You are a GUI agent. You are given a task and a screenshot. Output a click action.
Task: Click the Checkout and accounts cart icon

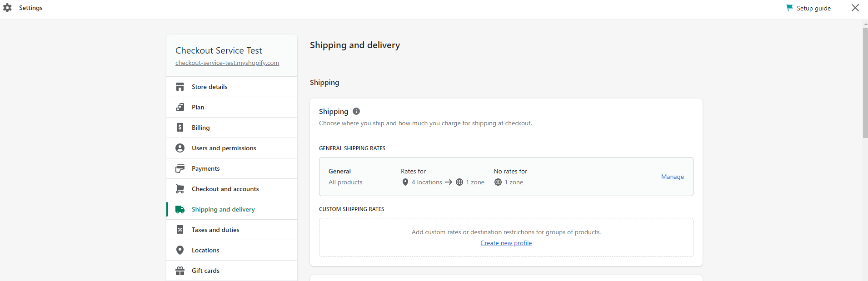pos(180,189)
